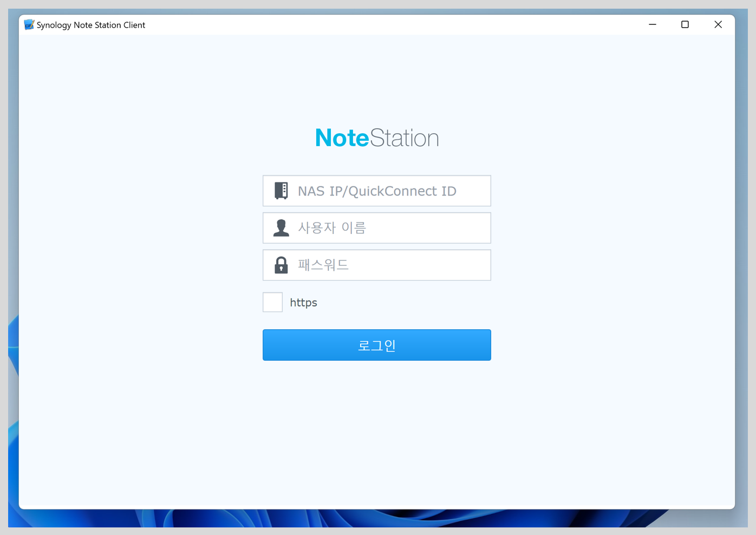Click the NAS IP/QuickConnect ID field

pyautogui.click(x=377, y=191)
